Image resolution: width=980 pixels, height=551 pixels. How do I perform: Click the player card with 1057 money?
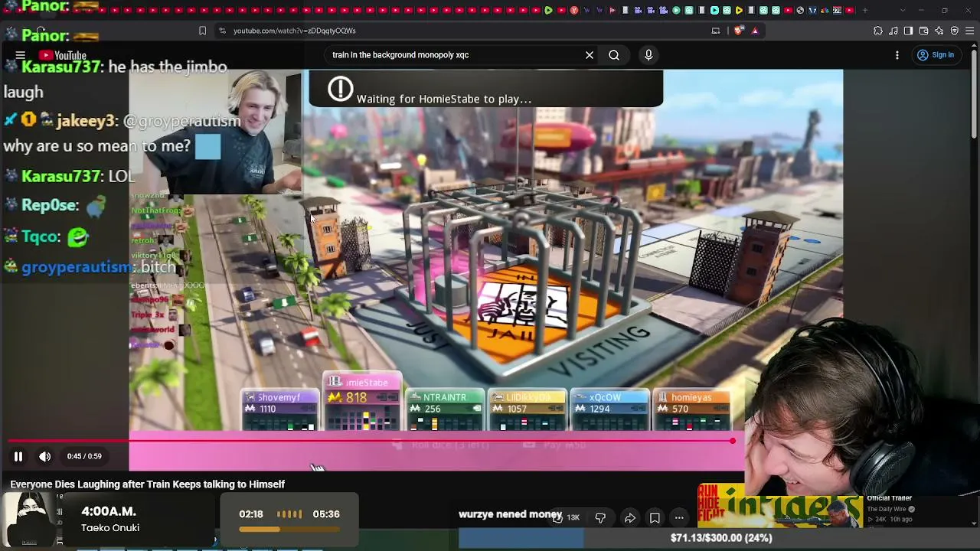pos(527,410)
